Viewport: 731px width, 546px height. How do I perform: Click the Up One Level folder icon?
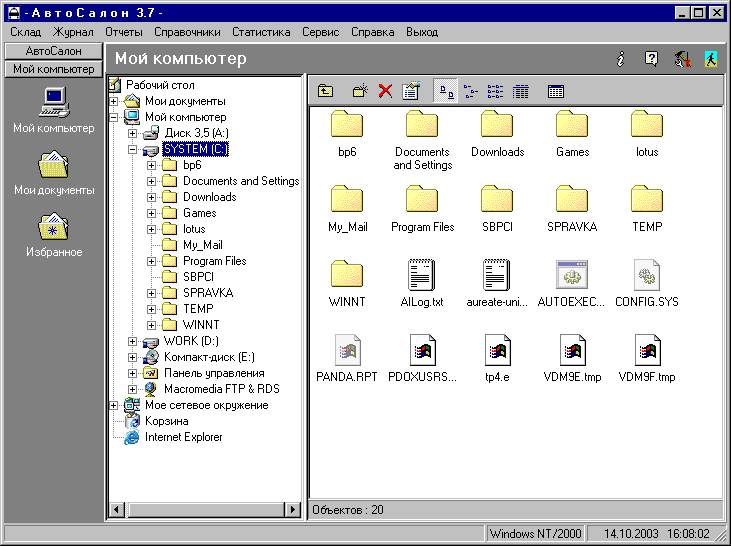pyautogui.click(x=325, y=91)
